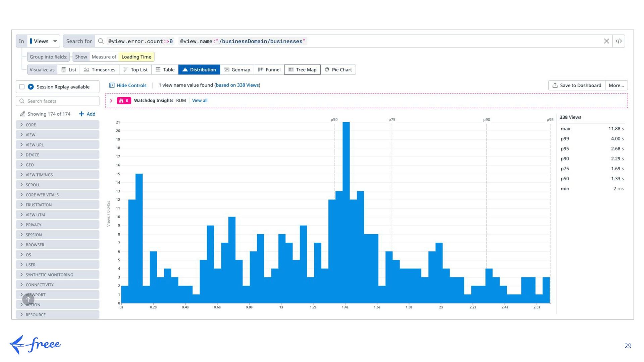The width and height of the screenshot is (644, 362).
Task: Click the pink Watchdog Insights binoculars badge
Action: click(124, 101)
